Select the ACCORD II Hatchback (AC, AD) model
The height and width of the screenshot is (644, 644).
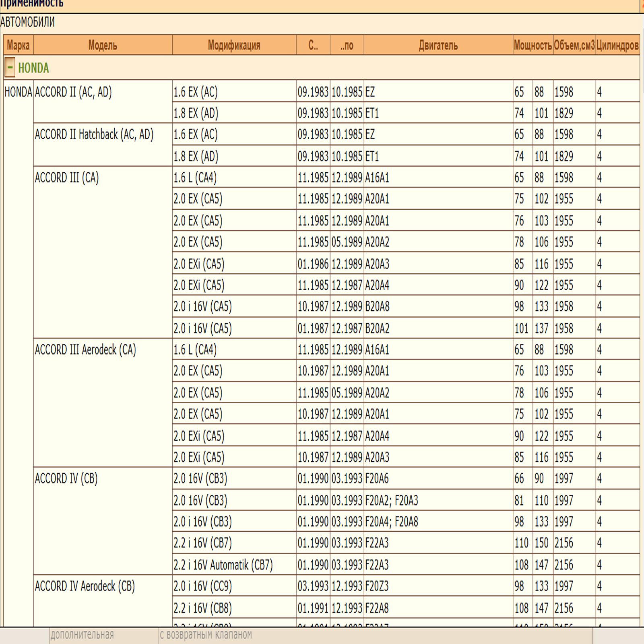94,134
